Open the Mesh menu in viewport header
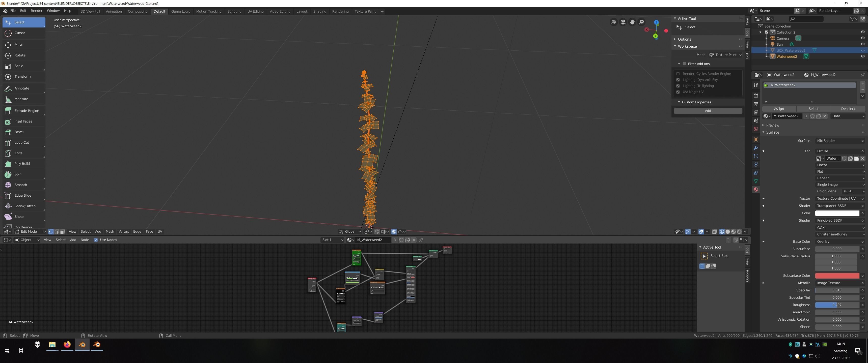The width and height of the screenshot is (868, 363). tap(110, 232)
